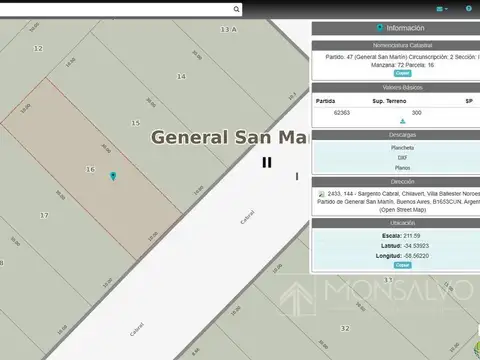Select parcel 13 A on the map
480x360 pixels.
[x=228, y=30]
